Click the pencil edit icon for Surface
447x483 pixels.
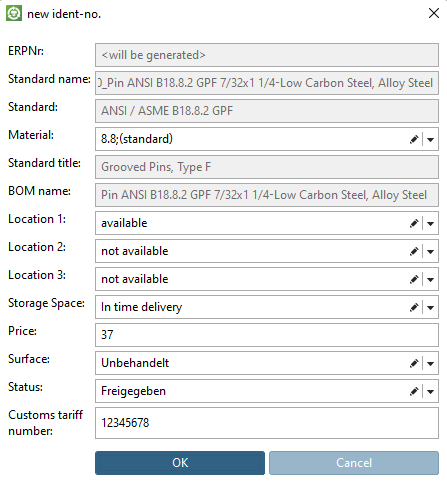414,363
